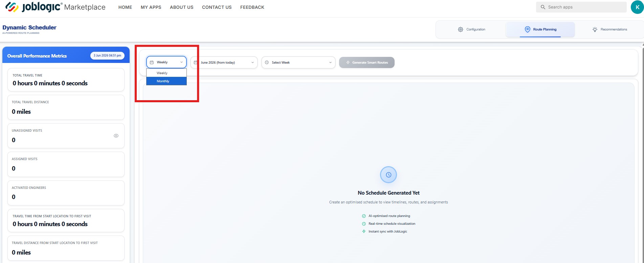Click the 3 Jun 2026 timestamp badge
The image size is (644, 263).
click(x=107, y=56)
